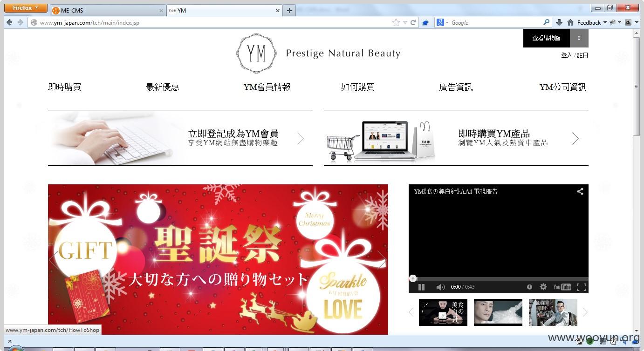The image size is (644, 351).
Task: Show previous slide on the Christmas banner
Action: click(x=54, y=259)
